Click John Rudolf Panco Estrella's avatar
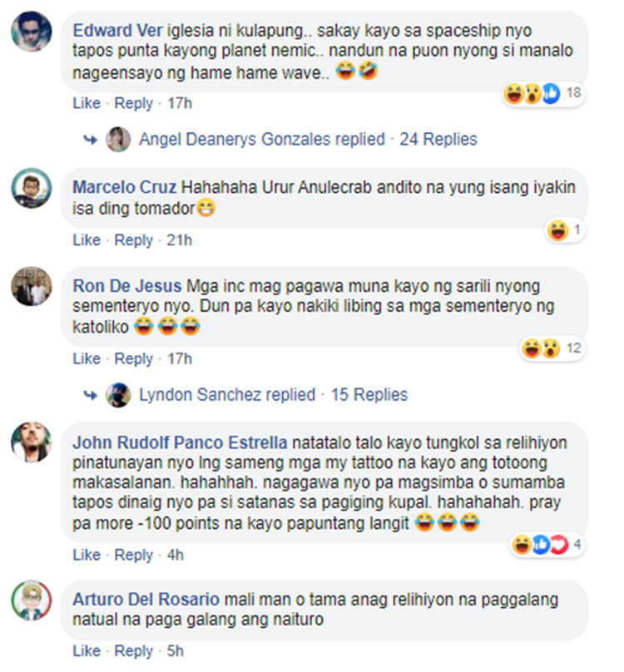The width and height of the screenshot is (624, 672). [x=32, y=442]
